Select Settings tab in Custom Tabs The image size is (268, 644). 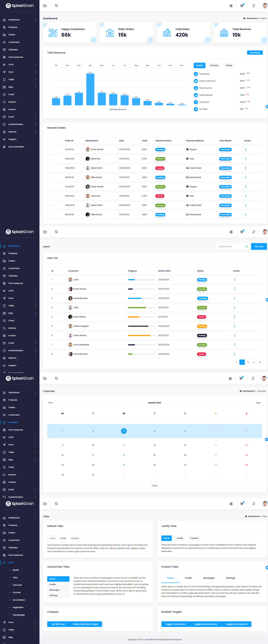pyautogui.click(x=230, y=578)
